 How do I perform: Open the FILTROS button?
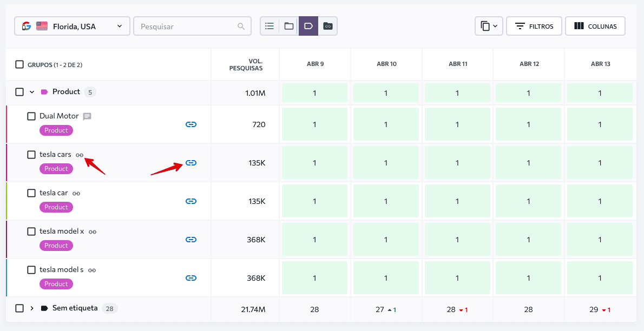pyautogui.click(x=534, y=27)
